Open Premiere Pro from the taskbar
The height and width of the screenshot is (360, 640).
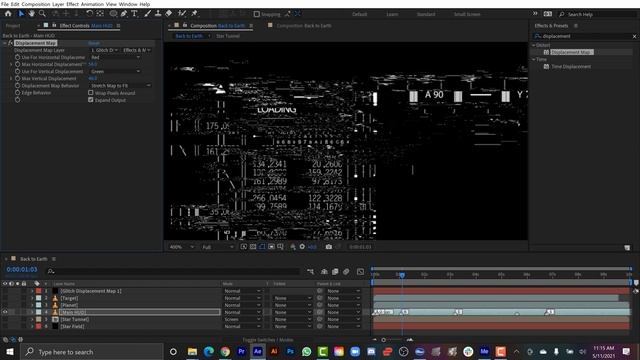tap(241, 351)
